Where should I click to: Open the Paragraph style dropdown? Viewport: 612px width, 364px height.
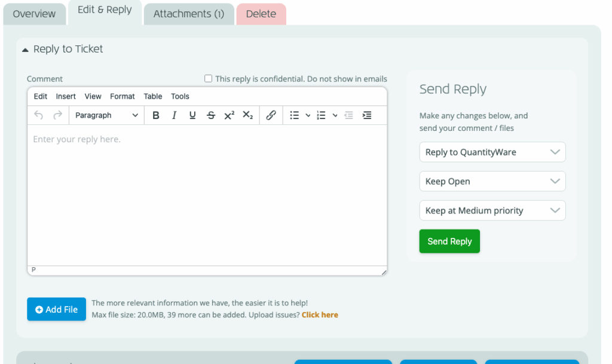[x=106, y=115]
